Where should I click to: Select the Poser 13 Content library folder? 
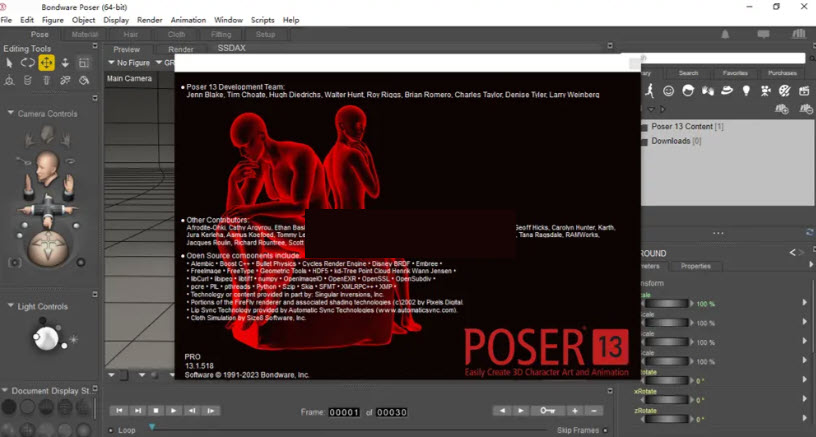pos(681,126)
